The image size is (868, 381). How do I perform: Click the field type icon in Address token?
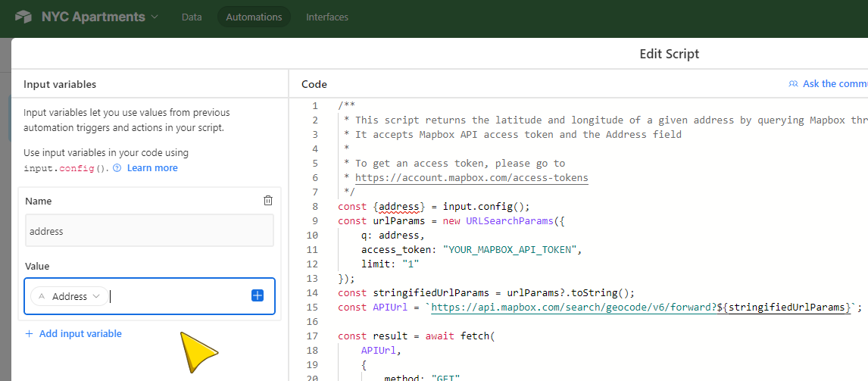tap(42, 296)
